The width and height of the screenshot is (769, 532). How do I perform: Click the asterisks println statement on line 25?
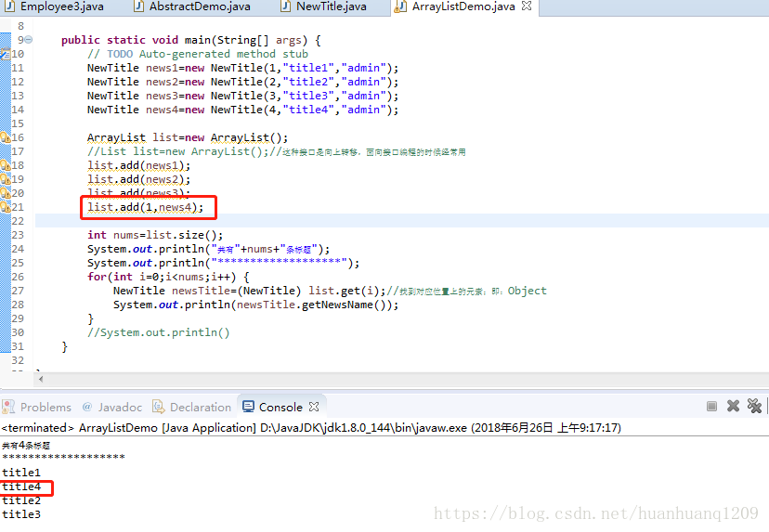coord(223,264)
